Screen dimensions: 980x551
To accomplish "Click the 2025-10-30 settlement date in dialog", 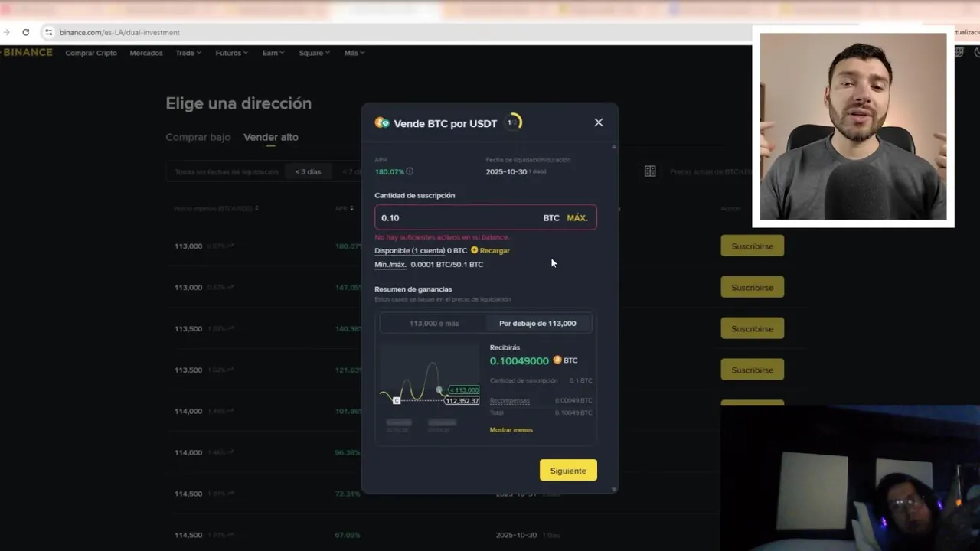I will pos(506,171).
